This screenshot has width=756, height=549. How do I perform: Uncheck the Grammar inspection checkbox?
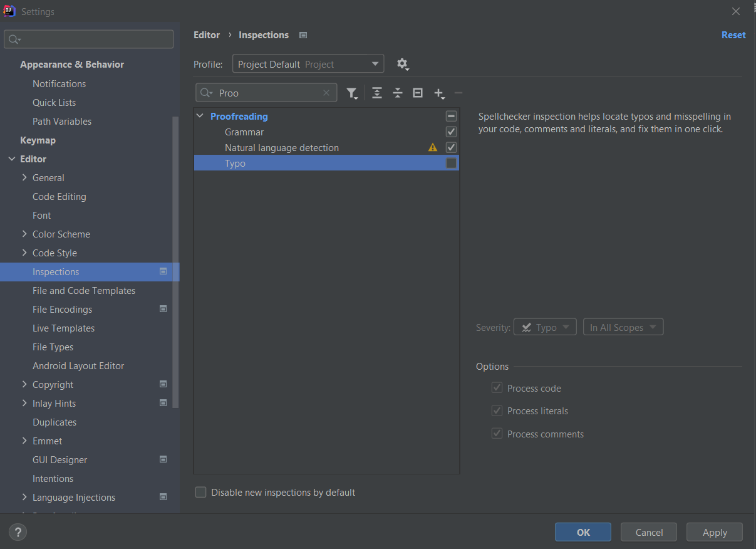451,132
